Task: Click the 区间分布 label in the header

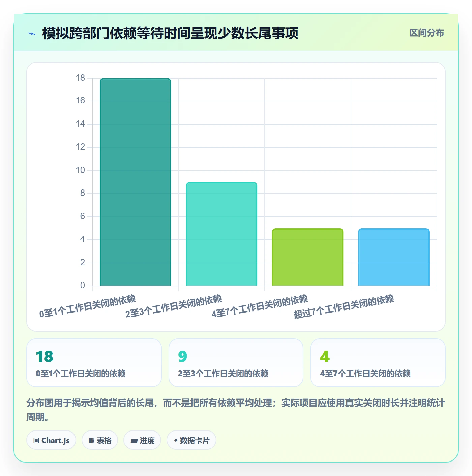Action: pos(426,33)
